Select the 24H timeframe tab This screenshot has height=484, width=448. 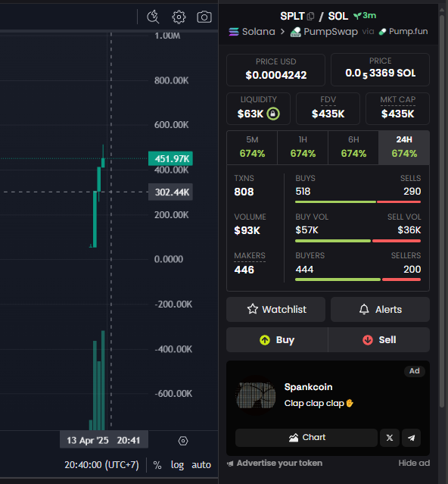404,147
